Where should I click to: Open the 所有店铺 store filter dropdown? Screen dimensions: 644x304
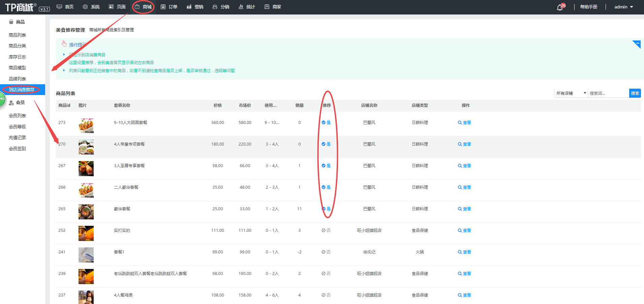571,93
